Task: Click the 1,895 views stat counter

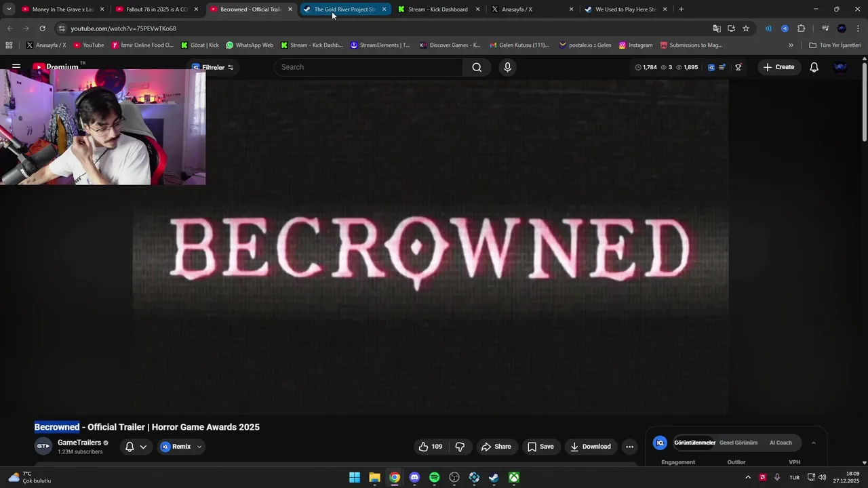Action: pos(686,67)
